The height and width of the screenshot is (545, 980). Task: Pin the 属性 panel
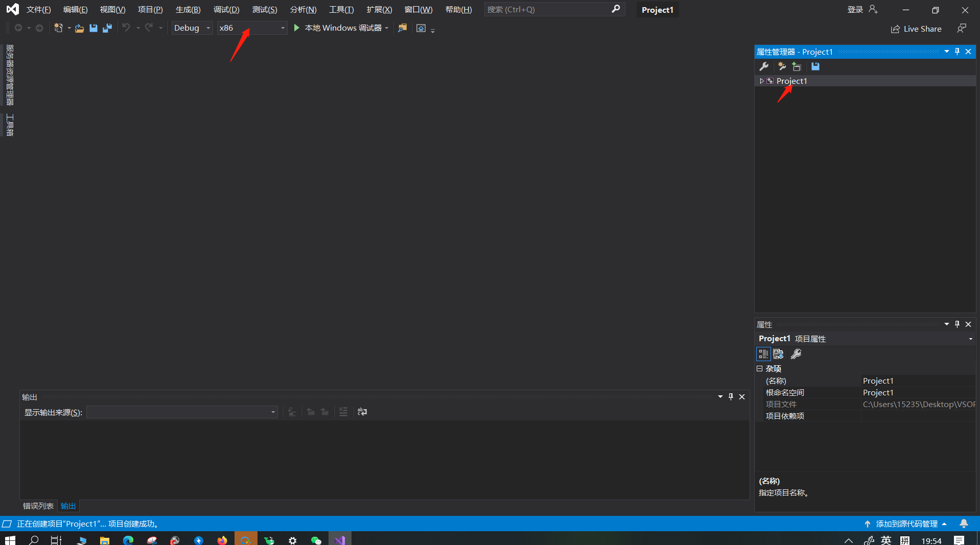coord(956,324)
